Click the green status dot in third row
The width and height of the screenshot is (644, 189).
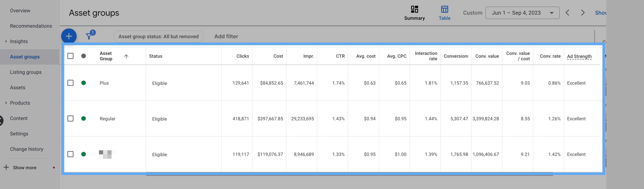pyautogui.click(x=84, y=154)
